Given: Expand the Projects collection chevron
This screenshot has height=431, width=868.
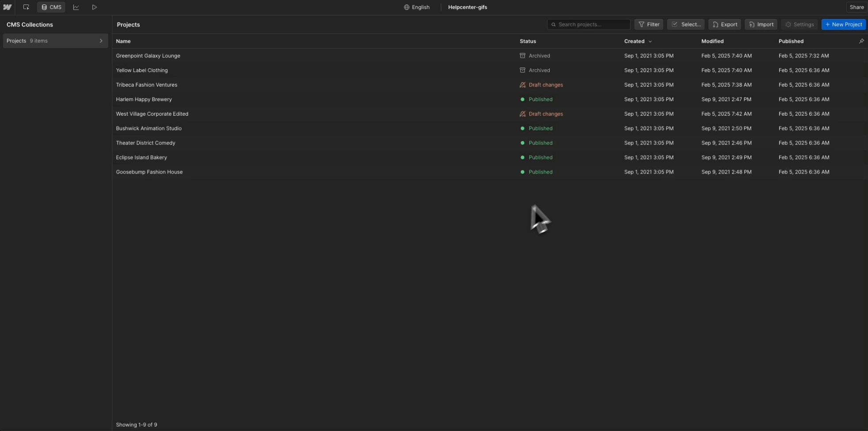Looking at the screenshot, I should (101, 41).
